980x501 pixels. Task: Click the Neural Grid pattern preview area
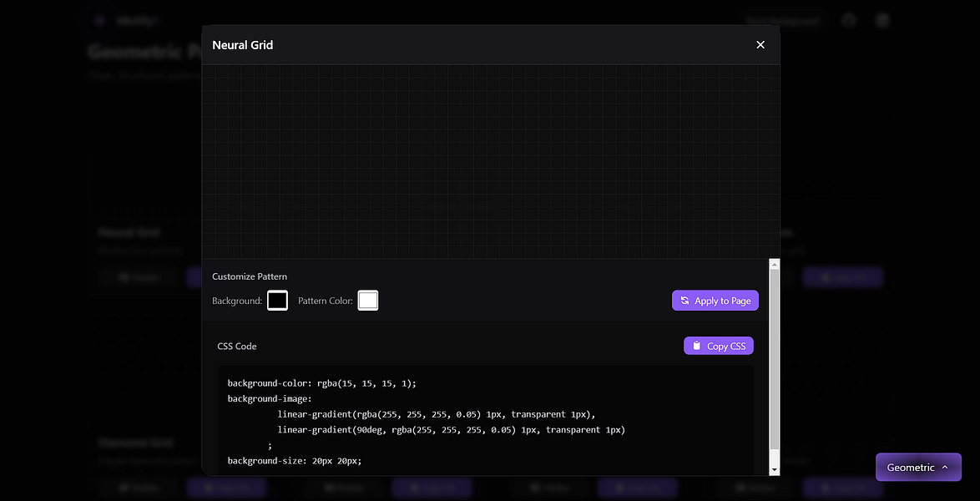[x=491, y=161]
